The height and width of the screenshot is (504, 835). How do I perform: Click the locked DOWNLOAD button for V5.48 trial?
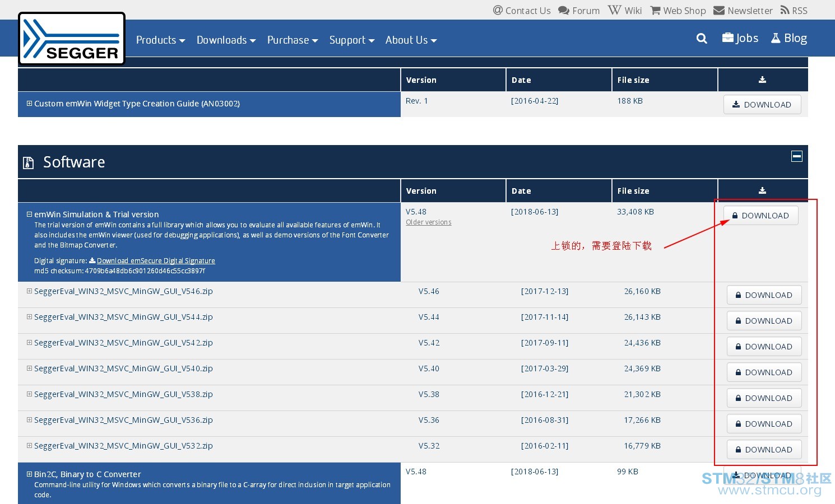[x=760, y=216]
